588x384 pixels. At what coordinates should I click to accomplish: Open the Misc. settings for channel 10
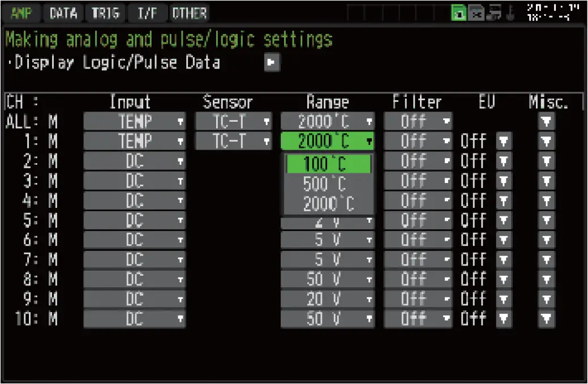click(546, 319)
